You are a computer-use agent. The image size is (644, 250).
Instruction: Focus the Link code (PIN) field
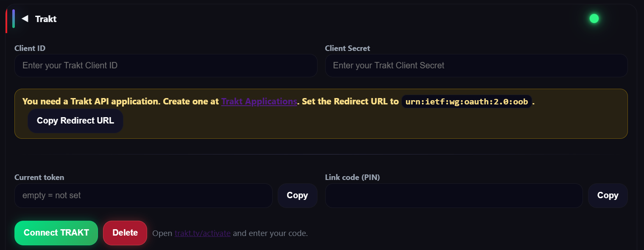454,196
